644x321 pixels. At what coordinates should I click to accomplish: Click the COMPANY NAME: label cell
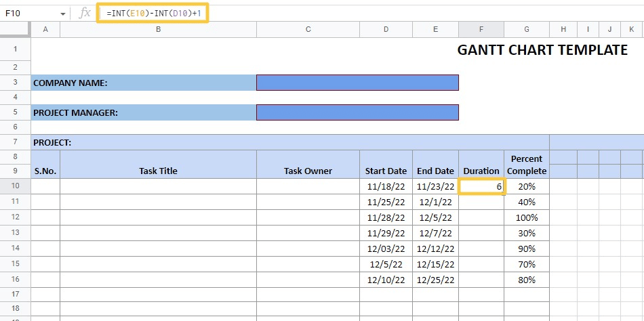coord(144,83)
